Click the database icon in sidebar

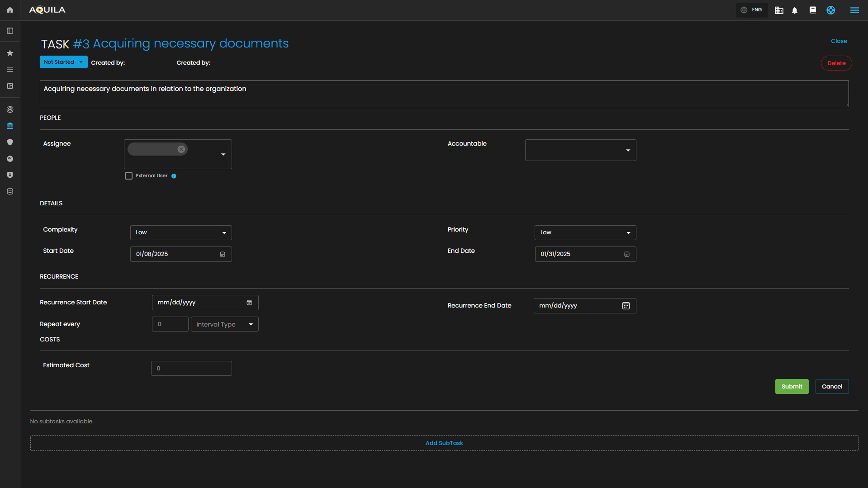(10, 191)
